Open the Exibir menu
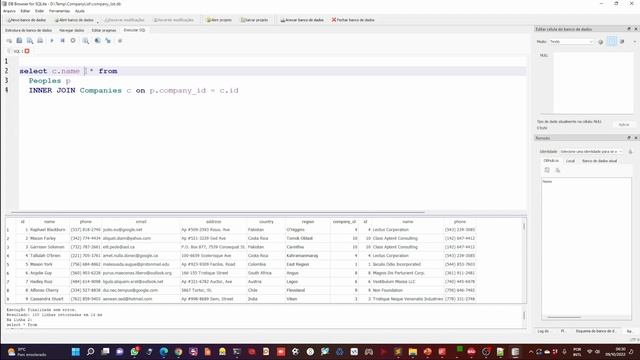This screenshot has width=640, height=360. click(40, 11)
